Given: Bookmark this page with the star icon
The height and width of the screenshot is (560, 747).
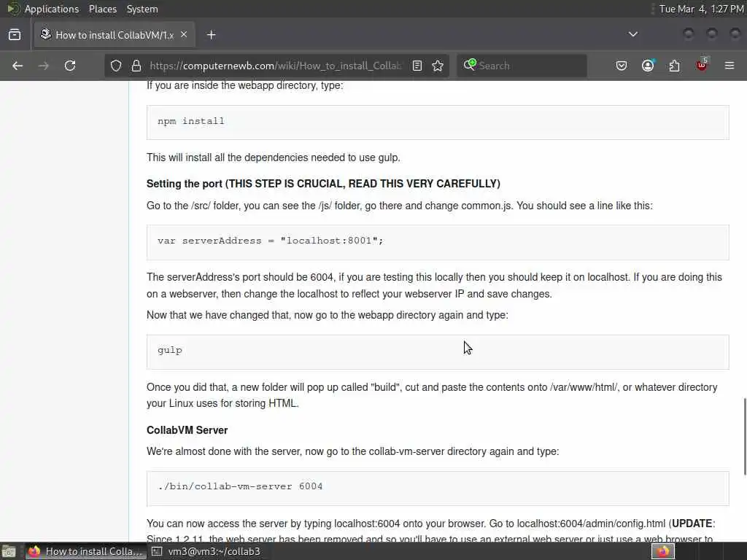Looking at the screenshot, I should (x=438, y=66).
